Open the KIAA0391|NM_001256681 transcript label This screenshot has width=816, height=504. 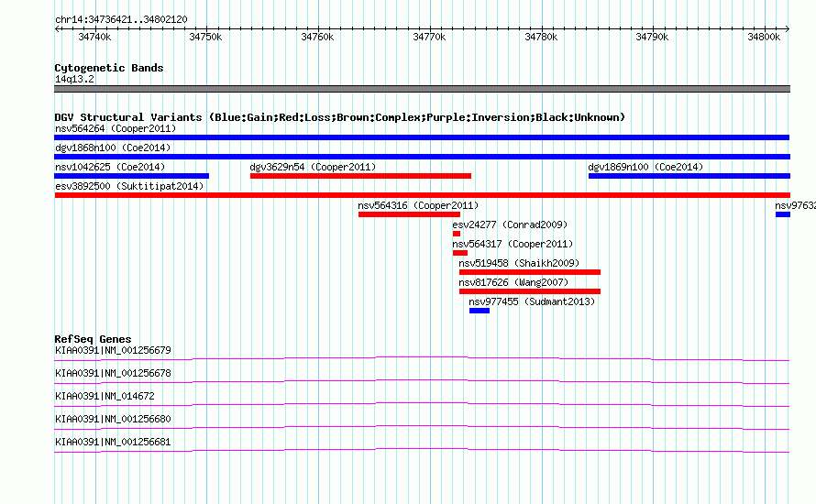[113, 442]
